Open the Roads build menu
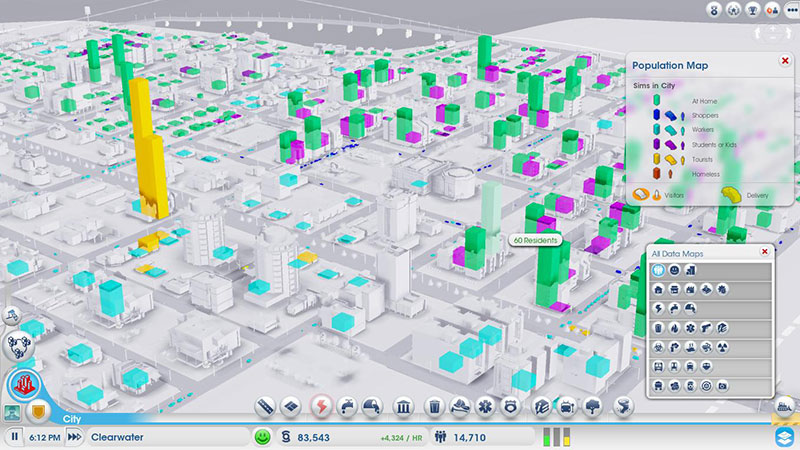Image resolution: width=800 pixels, height=450 pixels. tap(265, 407)
